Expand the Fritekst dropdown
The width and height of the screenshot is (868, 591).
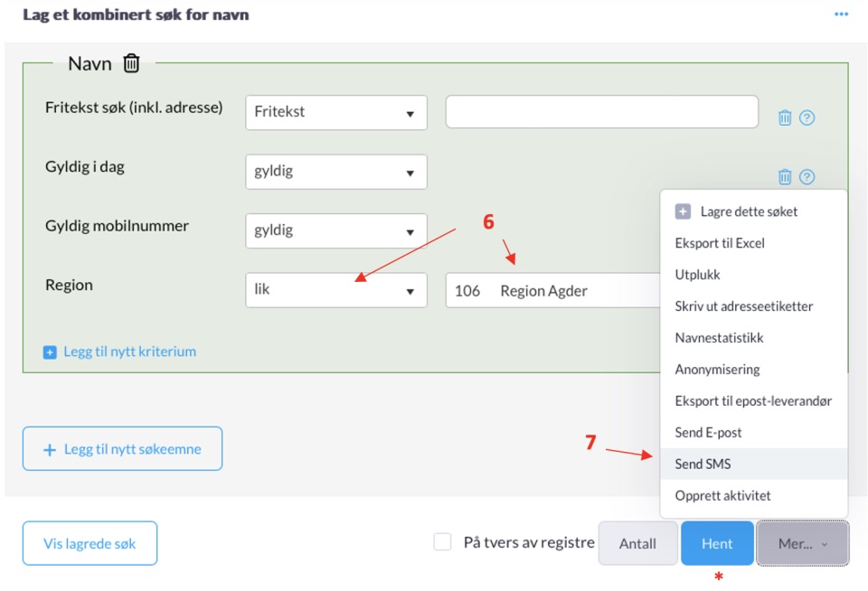(x=336, y=112)
